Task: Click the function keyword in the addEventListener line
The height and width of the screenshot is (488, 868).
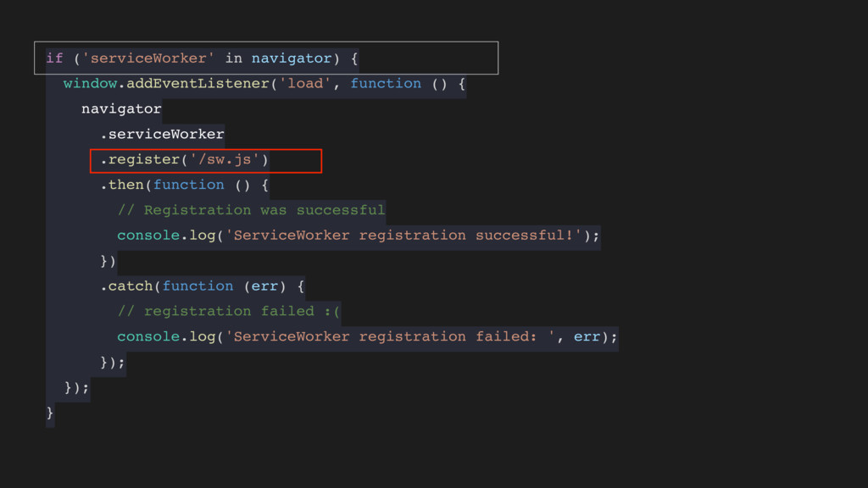Action: [x=386, y=84]
